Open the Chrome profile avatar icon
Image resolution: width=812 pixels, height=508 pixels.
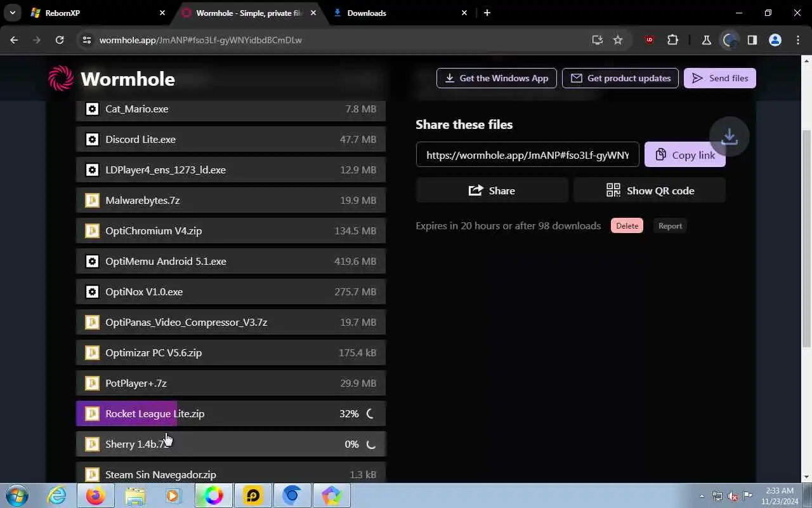coord(775,40)
